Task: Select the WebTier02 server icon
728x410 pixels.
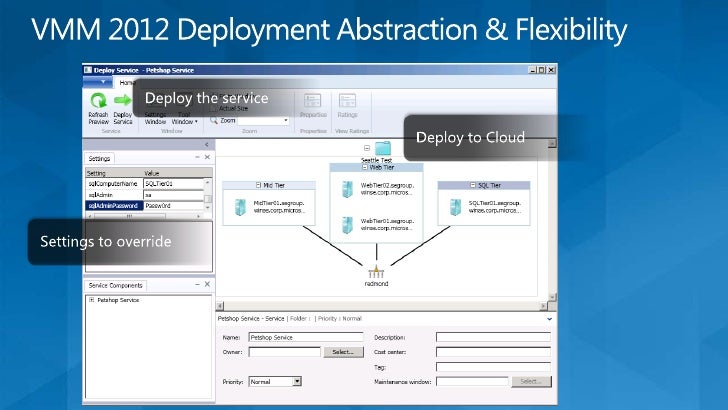Action: click(347, 189)
